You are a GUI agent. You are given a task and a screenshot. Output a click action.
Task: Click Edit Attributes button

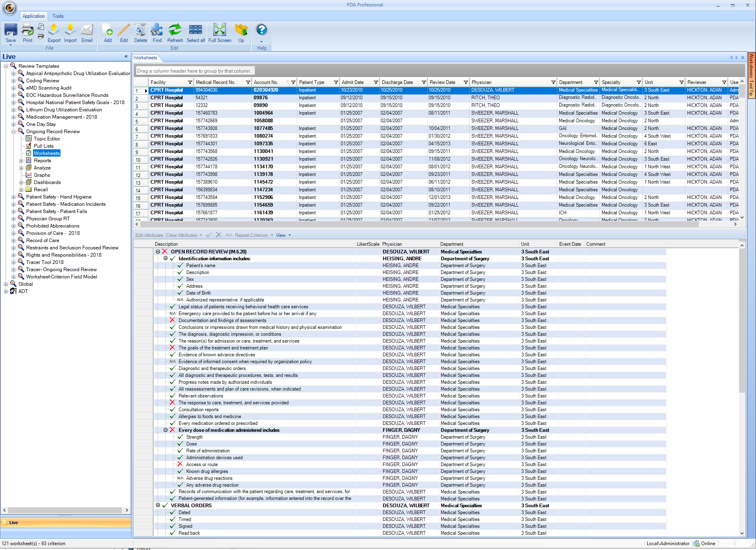149,235
